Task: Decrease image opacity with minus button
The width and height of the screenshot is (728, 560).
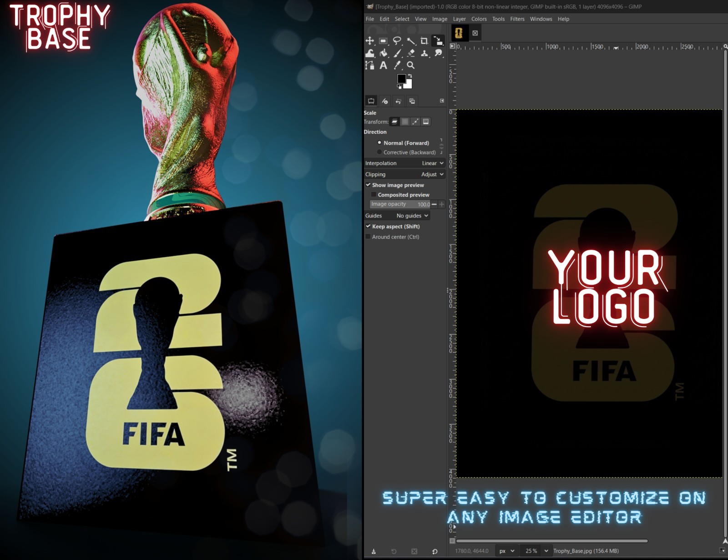Action: [x=434, y=204]
